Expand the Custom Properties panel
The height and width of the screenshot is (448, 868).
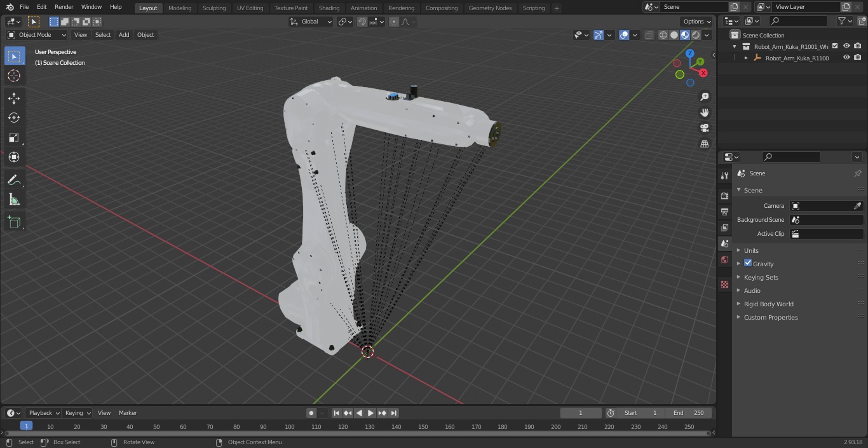771,317
